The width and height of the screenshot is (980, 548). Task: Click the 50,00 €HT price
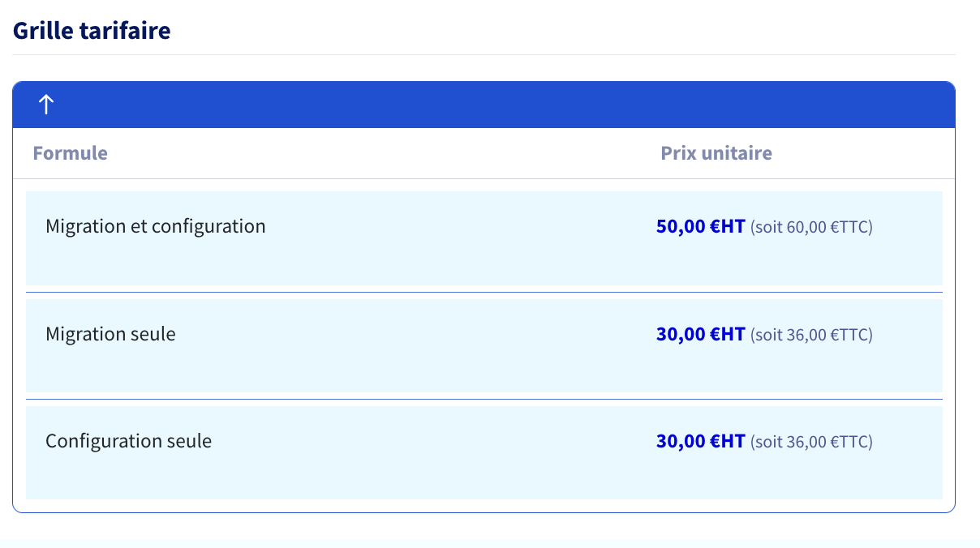[x=700, y=226]
